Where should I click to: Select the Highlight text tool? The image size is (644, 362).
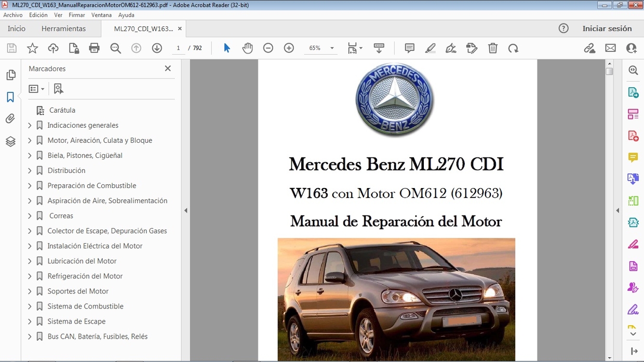pyautogui.click(x=430, y=48)
